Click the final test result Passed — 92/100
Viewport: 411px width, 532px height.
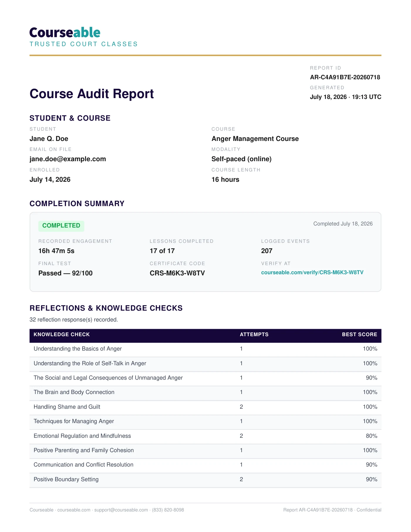[x=65, y=273]
